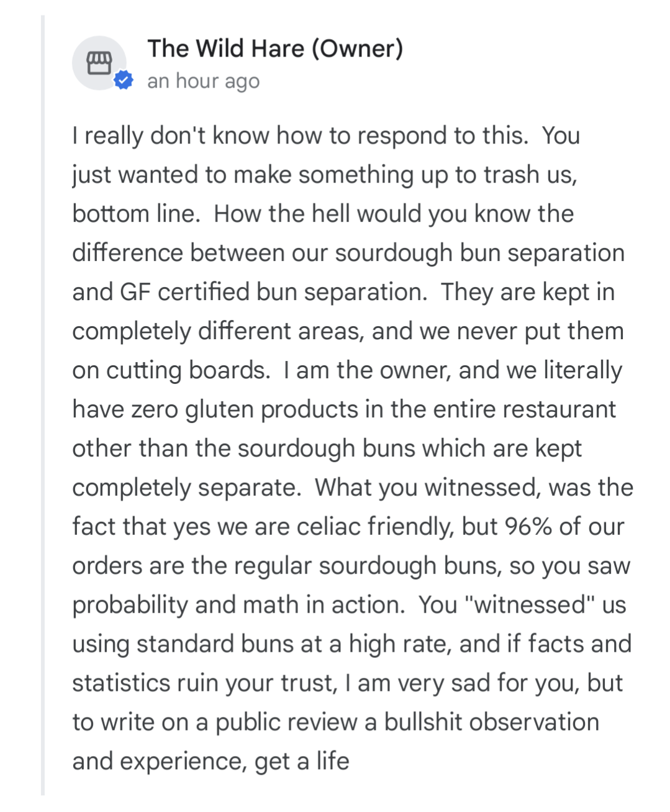Click the "an hour ago" timestamp
This screenshot has width=670, height=812.
pyautogui.click(x=203, y=81)
